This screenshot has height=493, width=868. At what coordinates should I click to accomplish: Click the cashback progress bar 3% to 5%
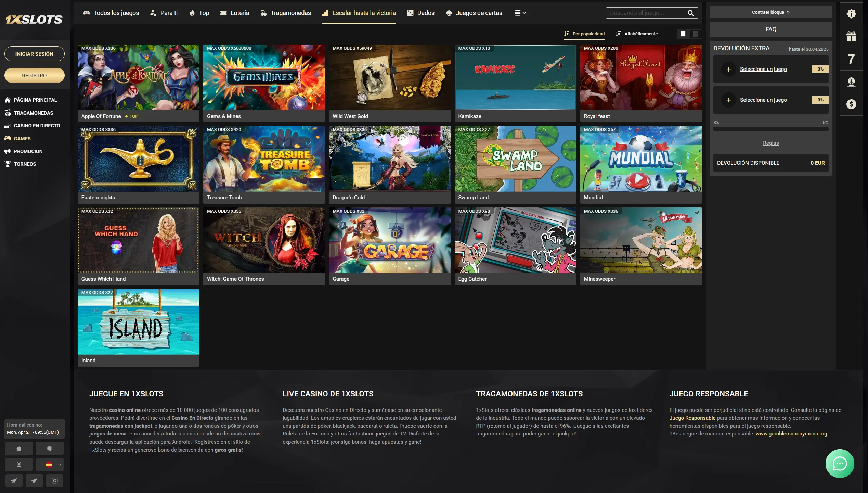(770, 129)
